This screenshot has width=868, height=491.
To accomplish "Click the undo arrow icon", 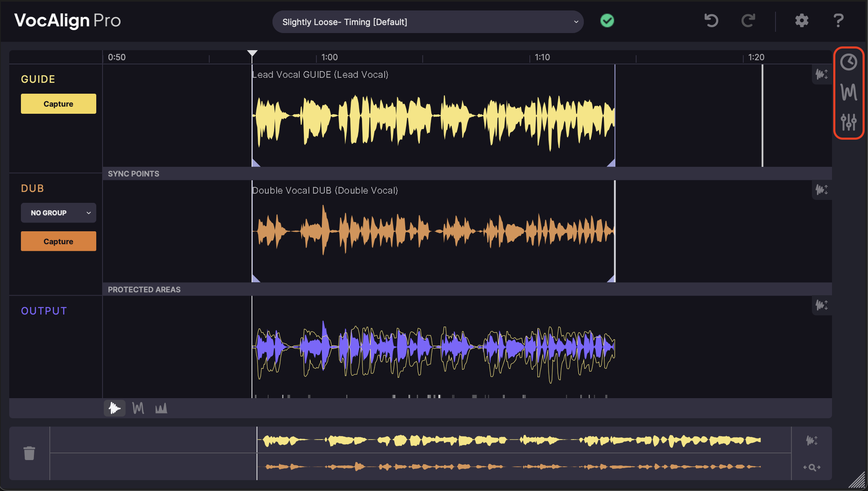I will click(711, 20).
